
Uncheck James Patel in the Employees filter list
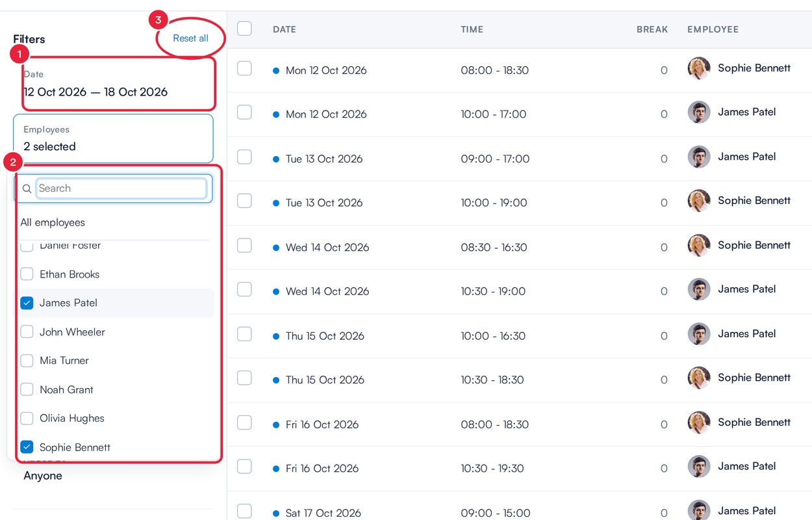[x=27, y=303]
